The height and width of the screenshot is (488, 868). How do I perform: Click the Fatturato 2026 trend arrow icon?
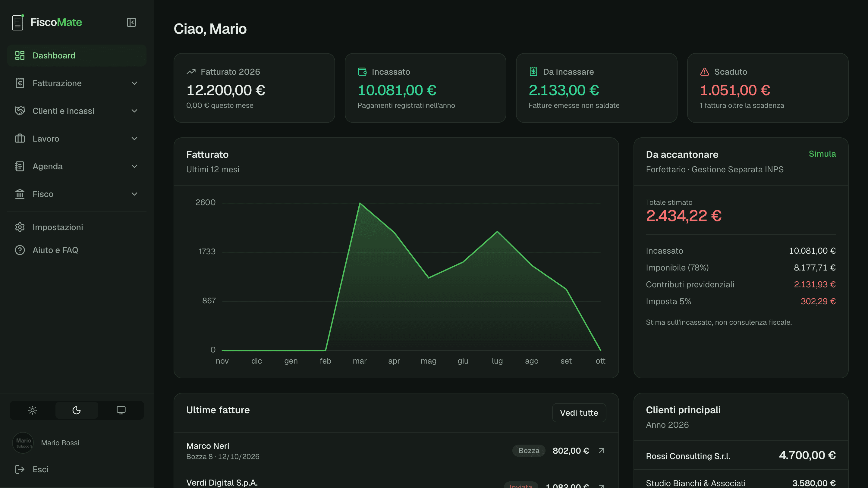(x=191, y=72)
